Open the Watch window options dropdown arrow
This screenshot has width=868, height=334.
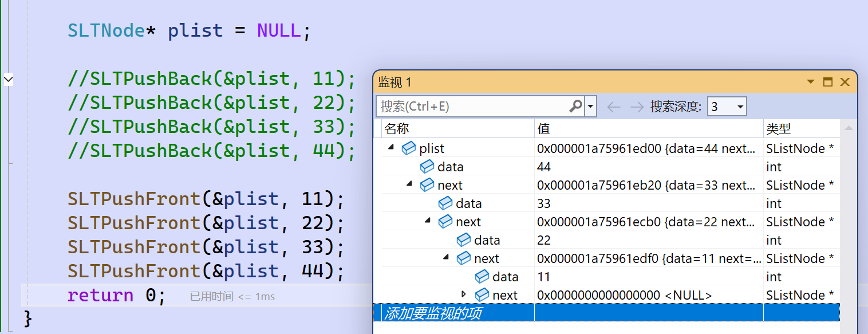point(811,82)
